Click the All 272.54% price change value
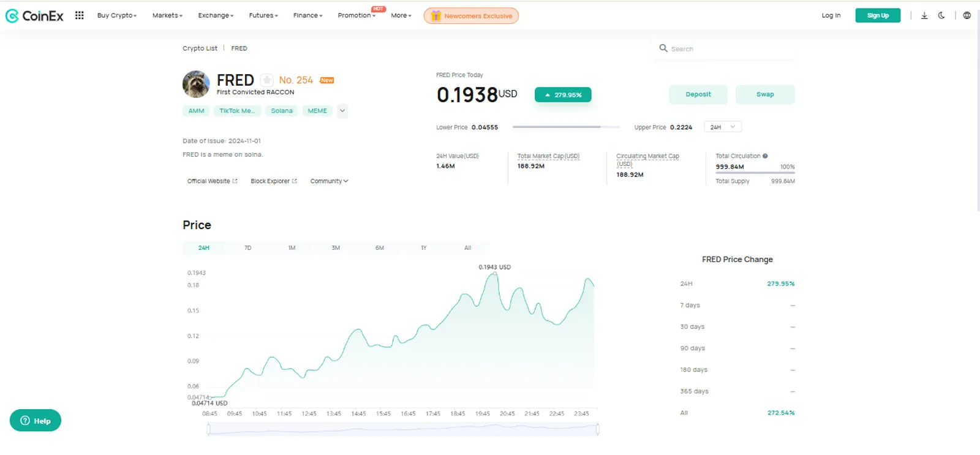Viewport: 980px width, 455px height. [x=781, y=413]
